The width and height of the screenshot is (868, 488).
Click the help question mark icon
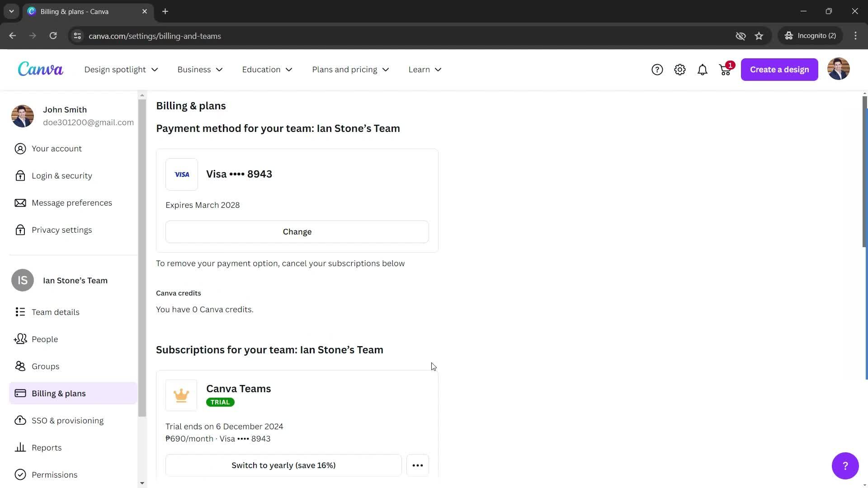(x=657, y=70)
